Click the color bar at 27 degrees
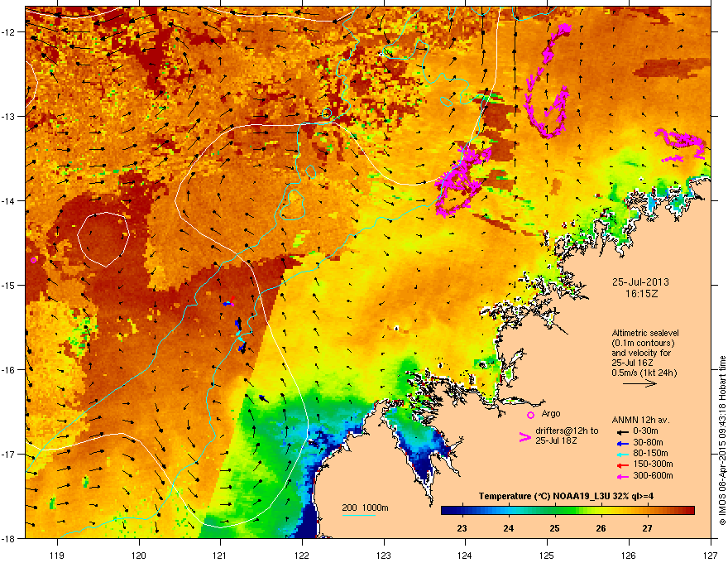Image resolution: width=728 pixels, height=563 pixels. click(x=647, y=511)
